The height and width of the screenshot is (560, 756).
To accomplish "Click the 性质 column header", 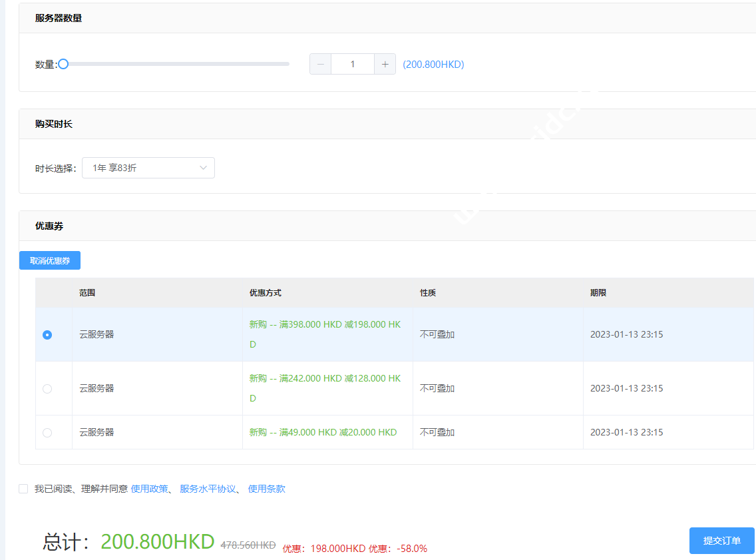I will (x=428, y=293).
